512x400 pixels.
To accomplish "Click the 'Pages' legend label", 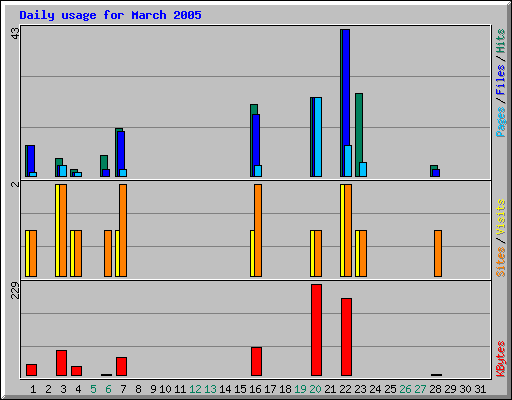I will [501, 122].
